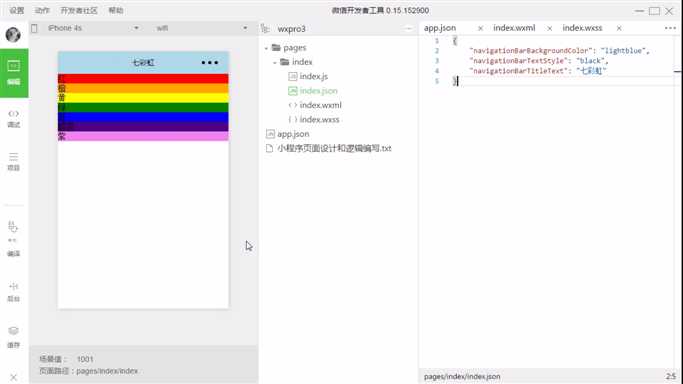The image size is (683, 384).
Task: Open the 小程序页面设计和逻辑编写.txt file
Action: coord(334,148)
